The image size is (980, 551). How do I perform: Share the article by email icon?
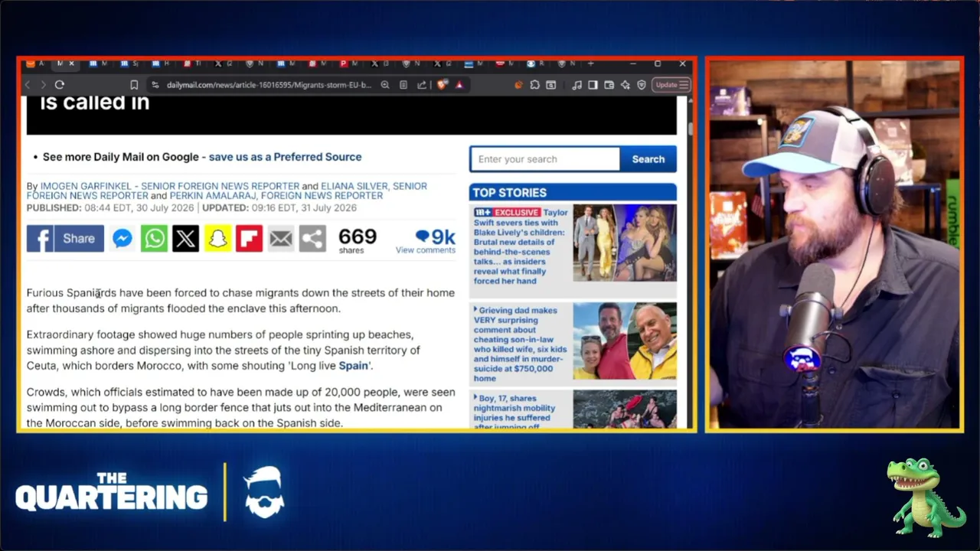(x=281, y=239)
